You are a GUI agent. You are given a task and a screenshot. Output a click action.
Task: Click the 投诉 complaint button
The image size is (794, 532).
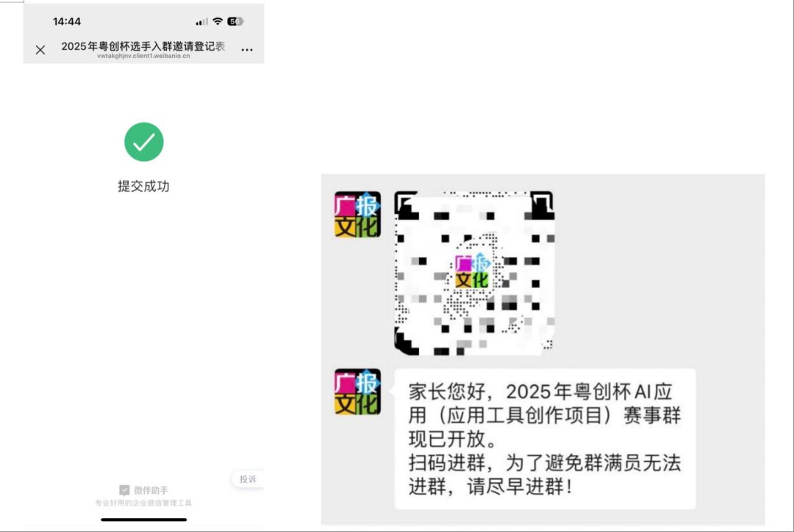pos(248,479)
